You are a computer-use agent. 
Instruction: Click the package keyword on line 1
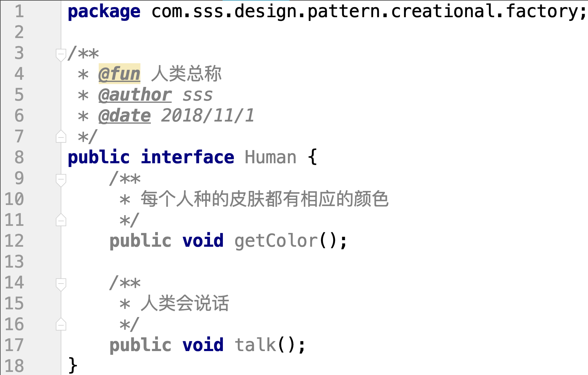pyautogui.click(x=104, y=12)
